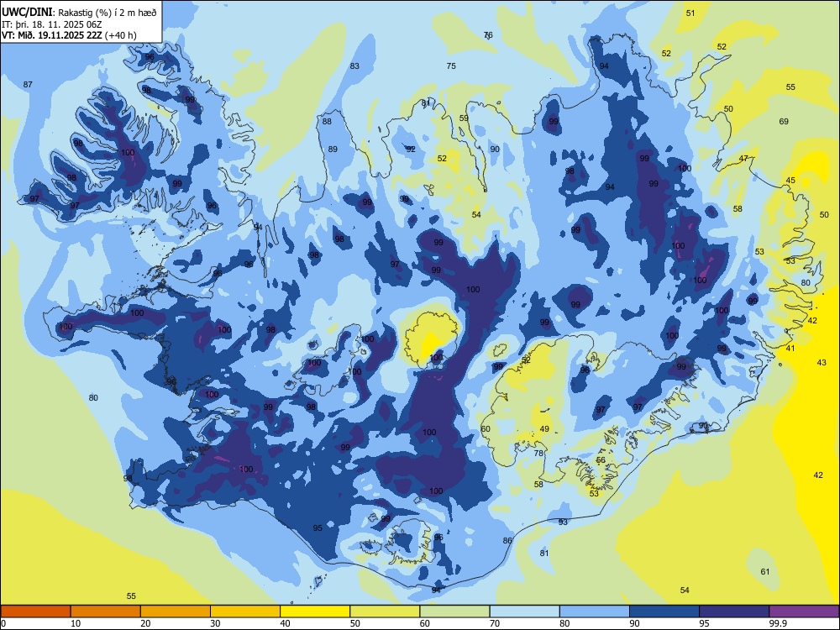
Task: Click the humidity value '51' on the map
Action: (x=690, y=13)
